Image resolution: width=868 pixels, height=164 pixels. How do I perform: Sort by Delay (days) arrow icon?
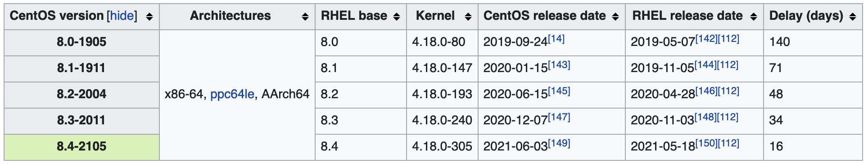point(853,17)
